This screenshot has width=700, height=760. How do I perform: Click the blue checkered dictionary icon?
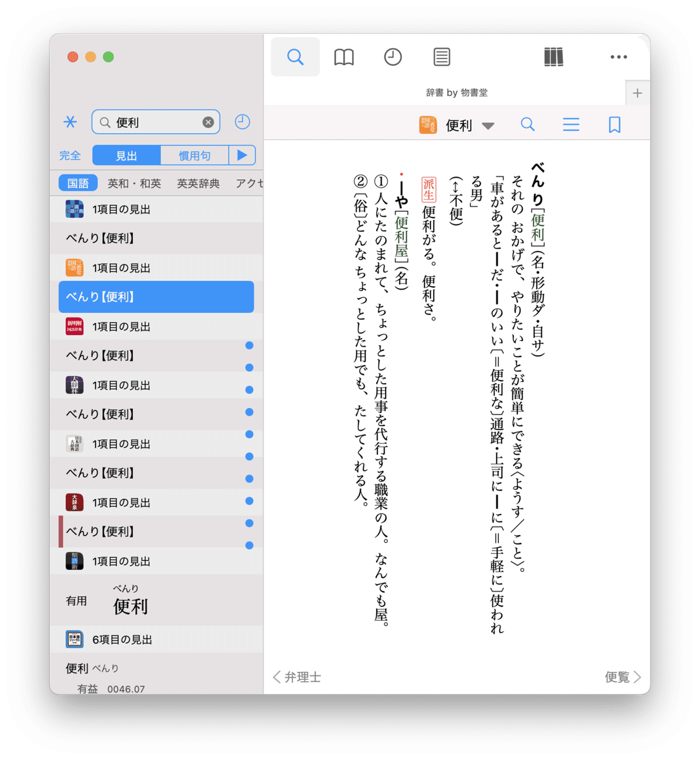pyautogui.click(x=74, y=209)
